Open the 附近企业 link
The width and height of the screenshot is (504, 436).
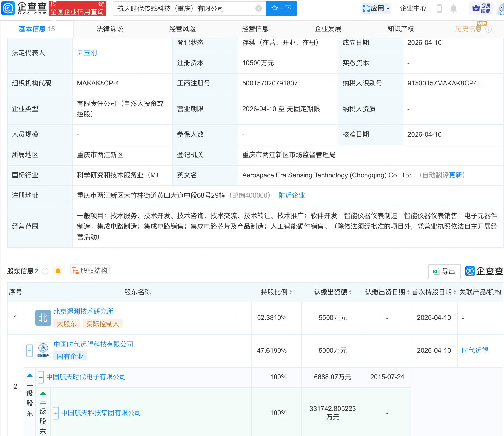[x=291, y=195]
